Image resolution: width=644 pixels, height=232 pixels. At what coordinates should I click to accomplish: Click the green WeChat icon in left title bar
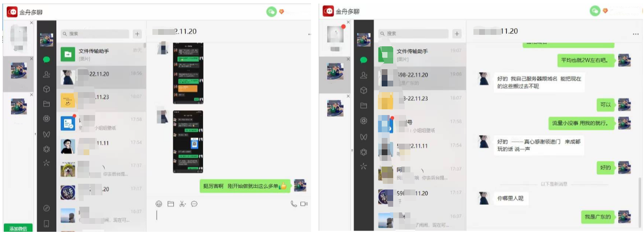point(271,11)
